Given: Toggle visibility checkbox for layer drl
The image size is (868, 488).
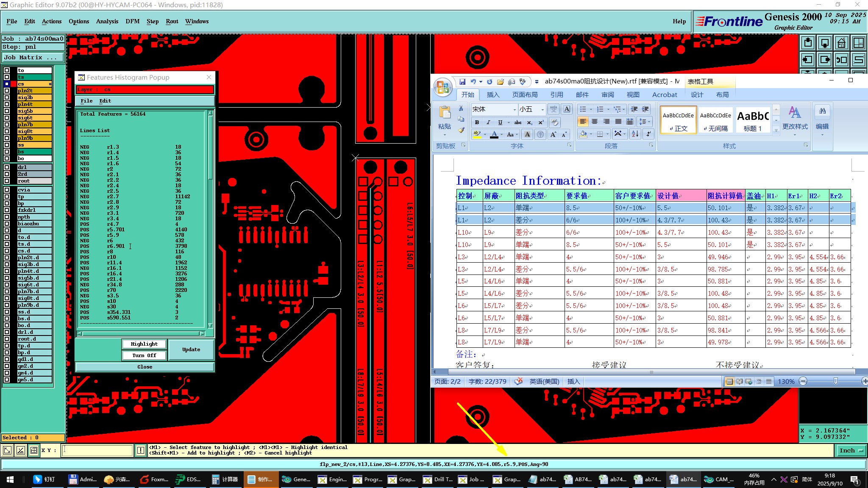Looking at the screenshot, I should click(7, 167).
